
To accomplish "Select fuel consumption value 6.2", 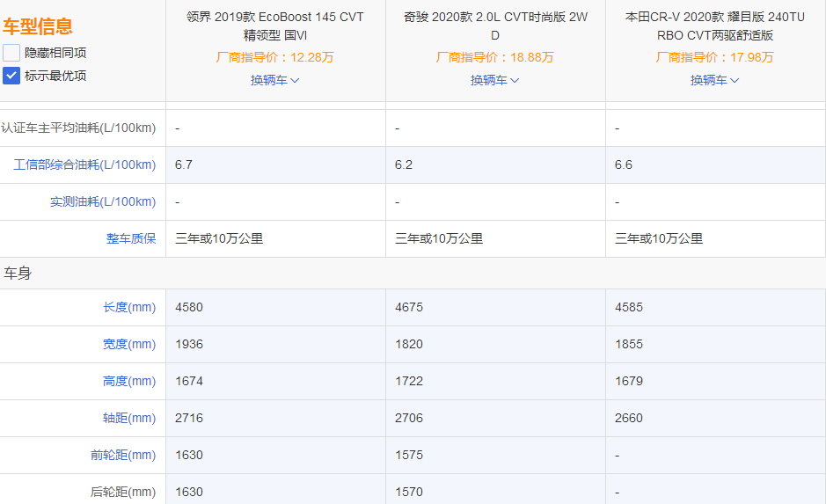I will click(404, 164).
